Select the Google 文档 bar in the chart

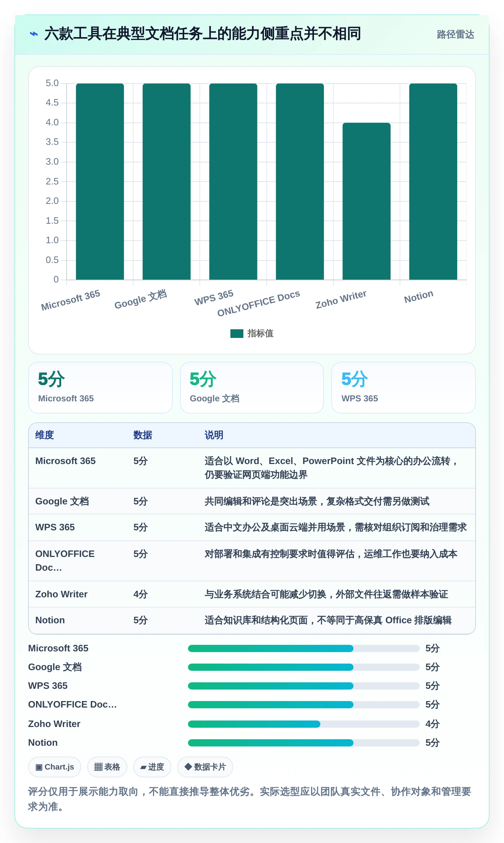tap(167, 182)
